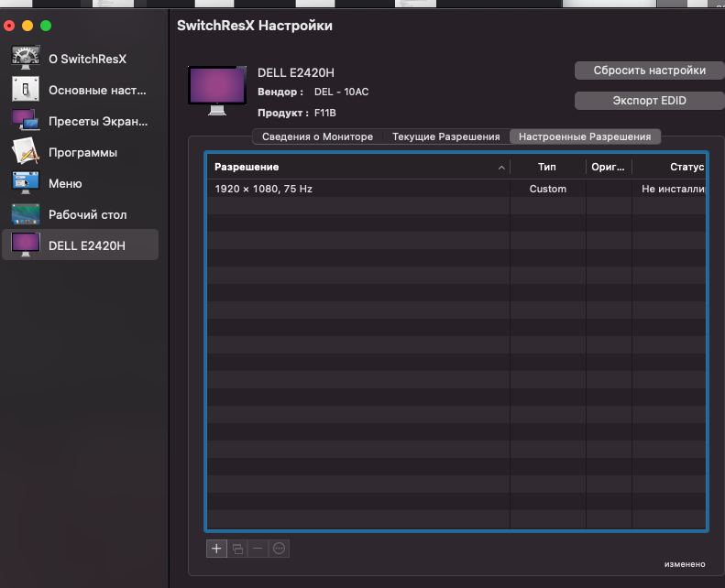Select the 1920 × 1080, 75 Hz row

coord(456,189)
